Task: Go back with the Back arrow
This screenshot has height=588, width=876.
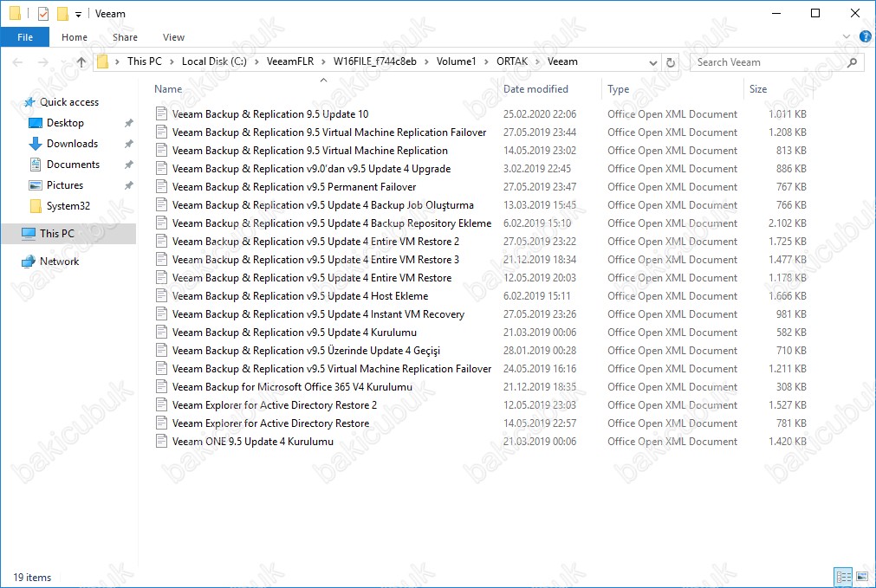Action: [x=18, y=62]
